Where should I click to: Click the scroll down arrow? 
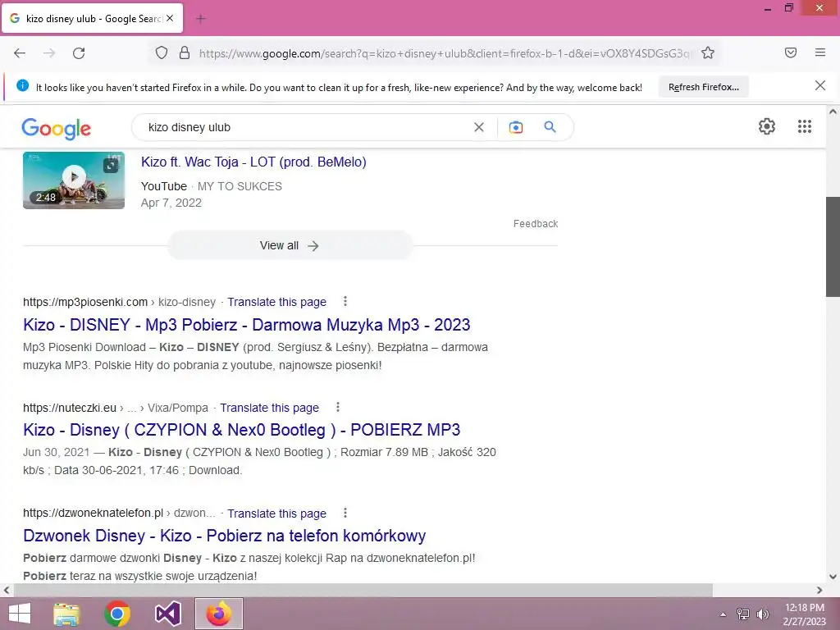pyautogui.click(x=833, y=577)
